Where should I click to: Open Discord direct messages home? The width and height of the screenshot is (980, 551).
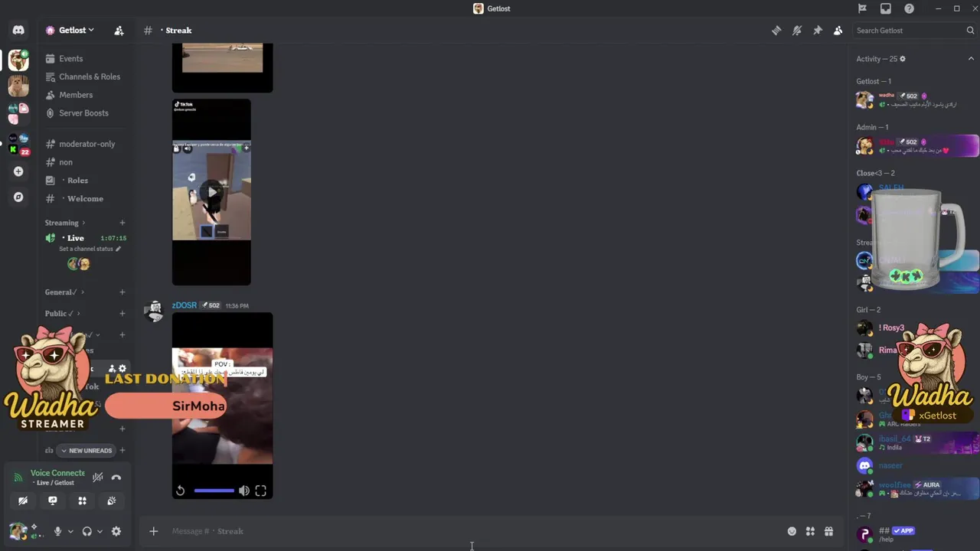[x=18, y=31]
